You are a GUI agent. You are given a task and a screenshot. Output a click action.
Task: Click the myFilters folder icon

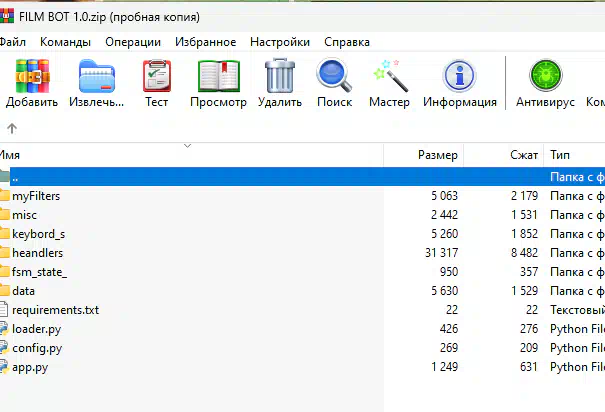click(x=4, y=196)
